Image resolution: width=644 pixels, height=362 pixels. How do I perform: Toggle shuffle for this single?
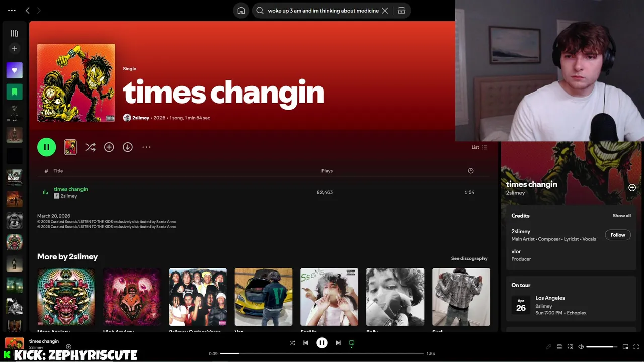click(90, 147)
